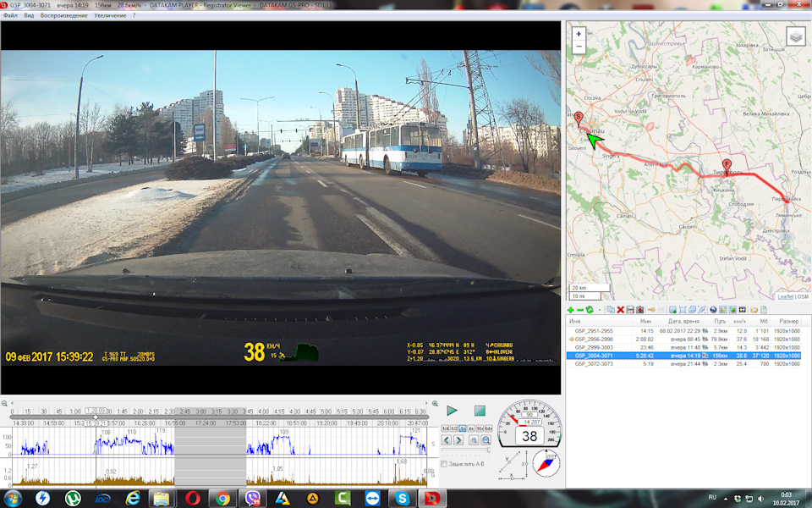Click the compass heading indicator
This screenshot has width=812, height=508.
[546, 463]
